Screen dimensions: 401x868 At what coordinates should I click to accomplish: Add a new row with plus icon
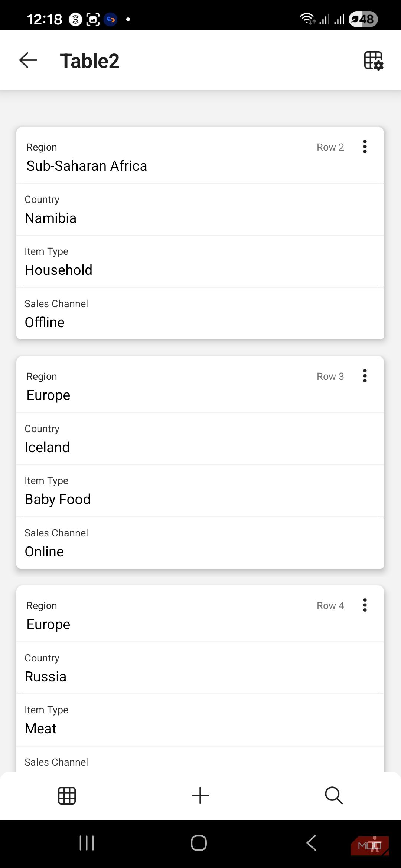point(200,796)
